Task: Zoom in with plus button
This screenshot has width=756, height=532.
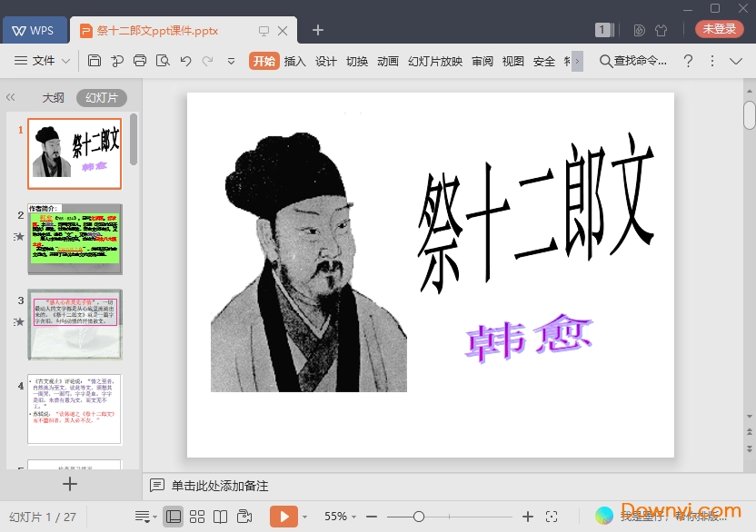Action: (x=528, y=517)
